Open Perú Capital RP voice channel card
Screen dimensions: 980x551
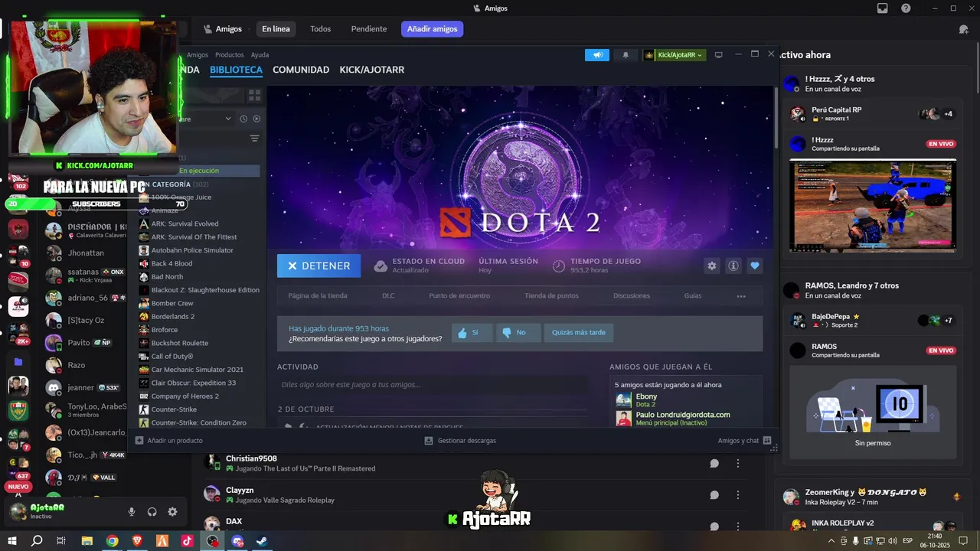click(873, 114)
